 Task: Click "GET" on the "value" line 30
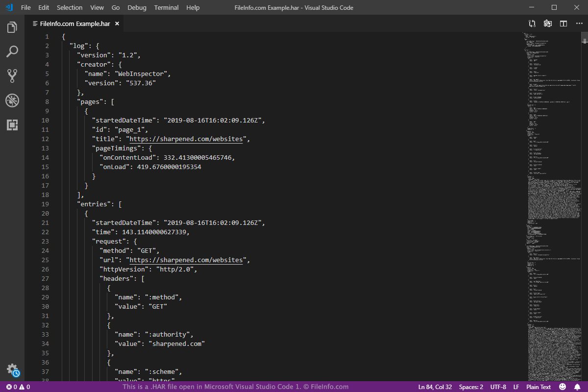pos(158,306)
